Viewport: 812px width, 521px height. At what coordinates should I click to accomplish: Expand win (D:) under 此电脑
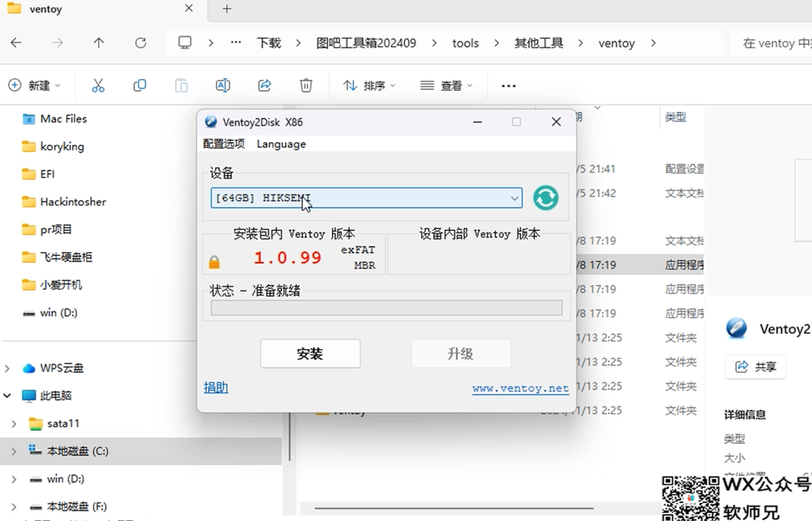pyautogui.click(x=14, y=479)
